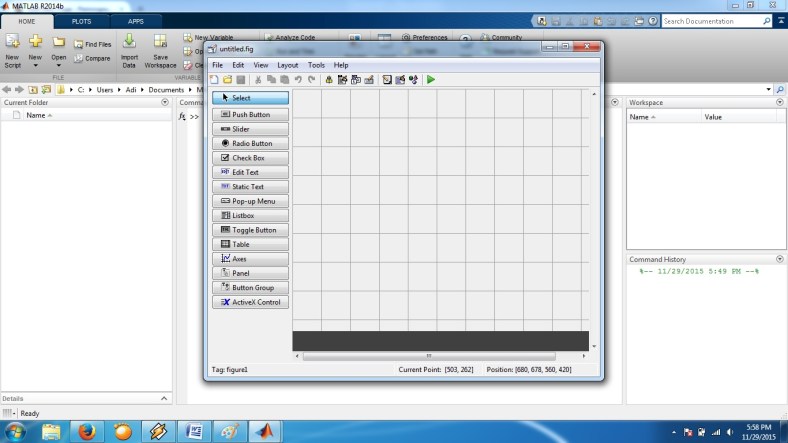The image size is (788, 443).
Task: Click the Save Figure icon in GUIDE toolbar
Action: (240, 79)
